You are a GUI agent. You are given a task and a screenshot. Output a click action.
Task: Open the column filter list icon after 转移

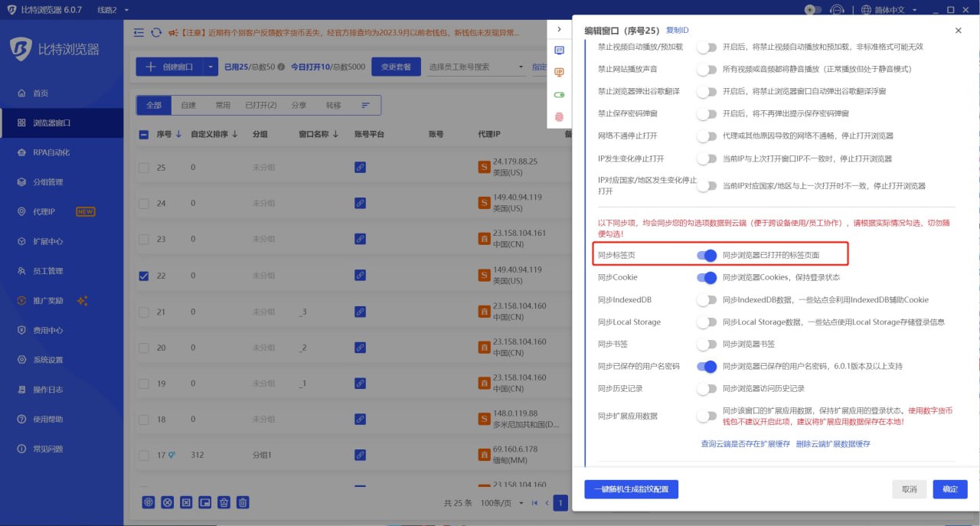(365, 106)
